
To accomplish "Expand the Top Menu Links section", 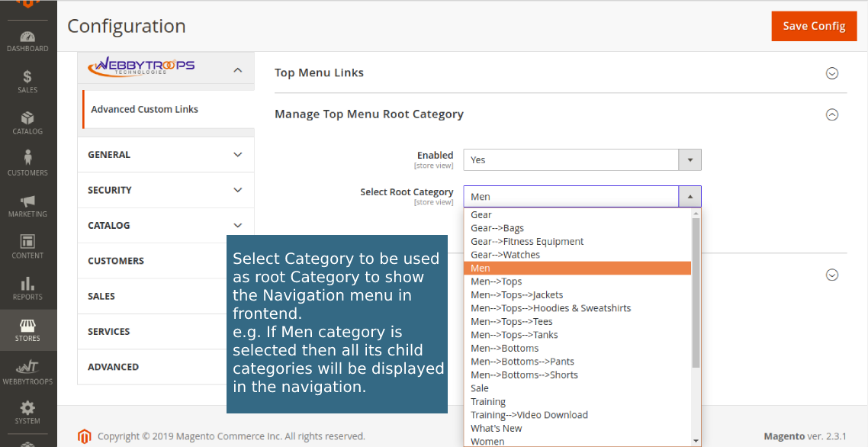I will click(x=831, y=73).
